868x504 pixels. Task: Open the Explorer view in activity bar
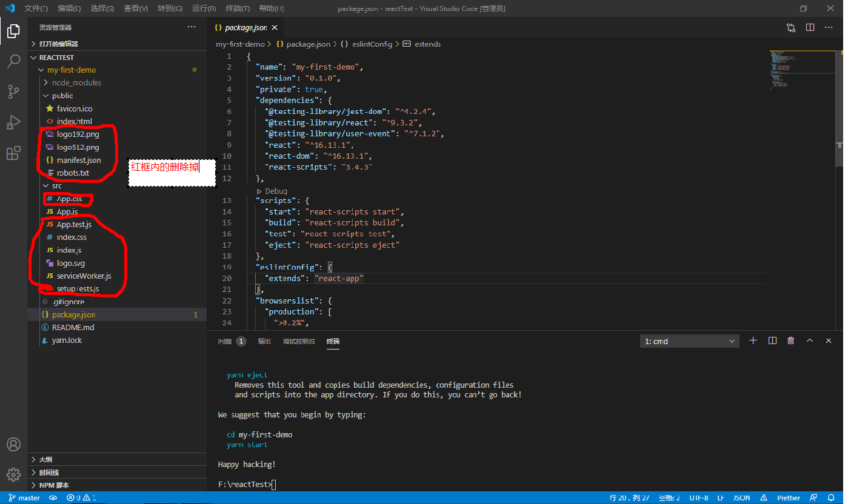[x=13, y=30]
